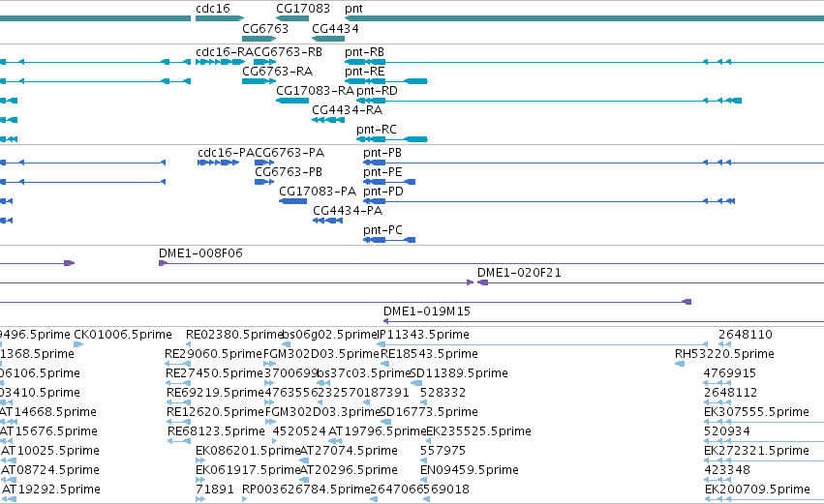Click EST label RE27450.5prime
The width and height of the screenshot is (824, 504).
pos(214,373)
